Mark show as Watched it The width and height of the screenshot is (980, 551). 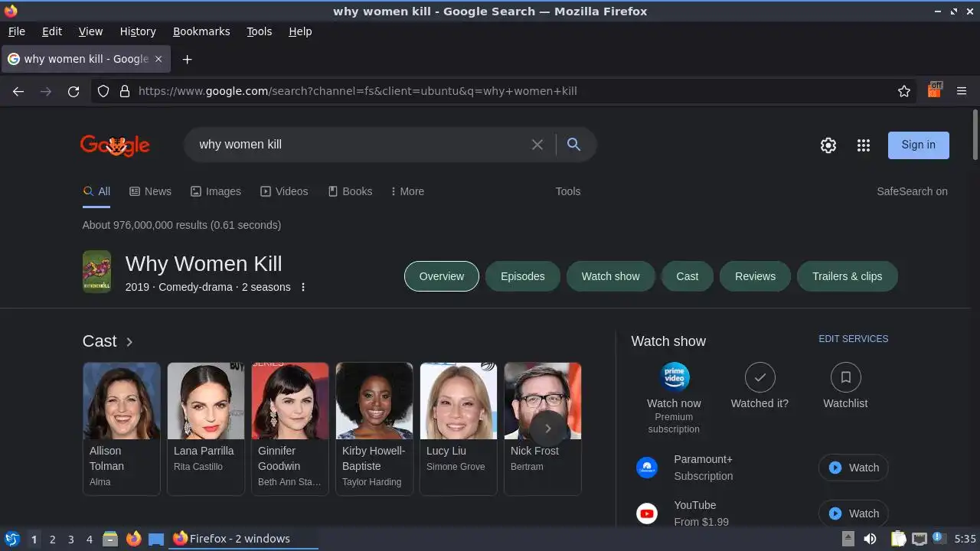759,377
